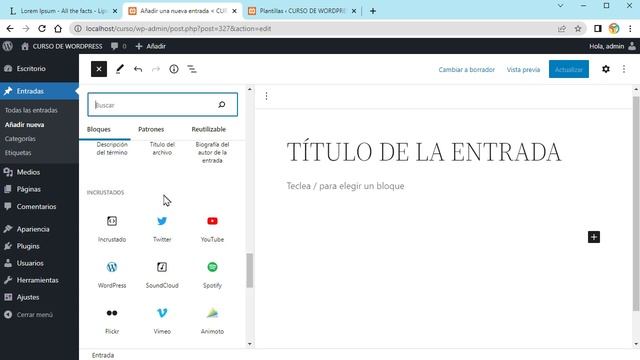This screenshot has width=640, height=360.
Task: Insert the Descripción del término block
Action: point(112,149)
